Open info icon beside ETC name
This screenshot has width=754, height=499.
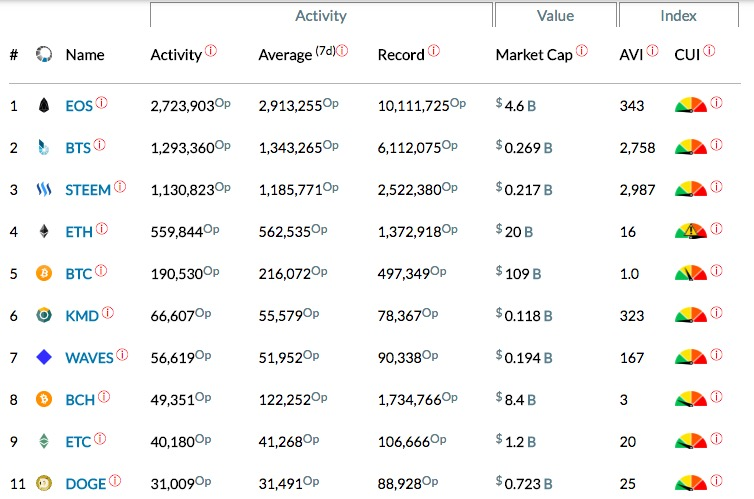(100, 438)
